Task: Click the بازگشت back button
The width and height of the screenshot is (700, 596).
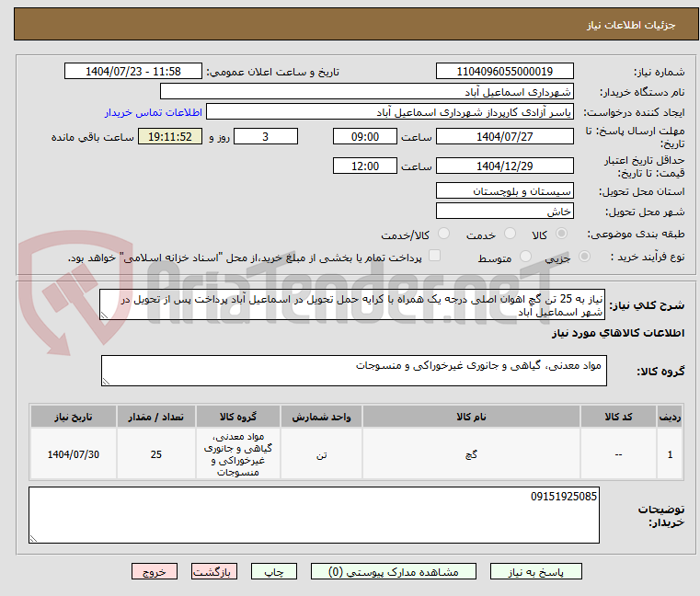Action: tap(214, 571)
